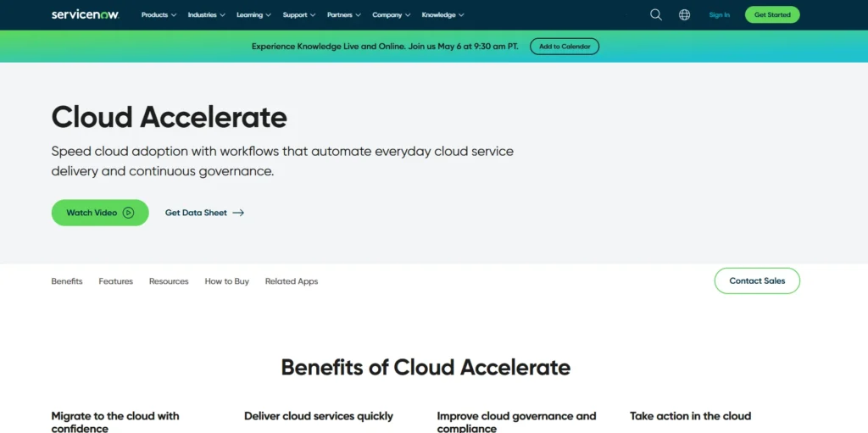Jump to the How to Buy tab

point(227,281)
